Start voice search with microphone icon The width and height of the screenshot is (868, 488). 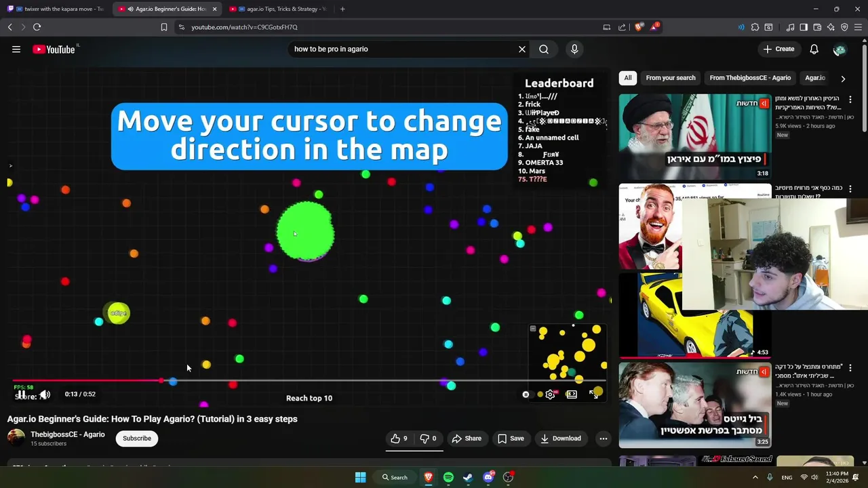[574, 49]
